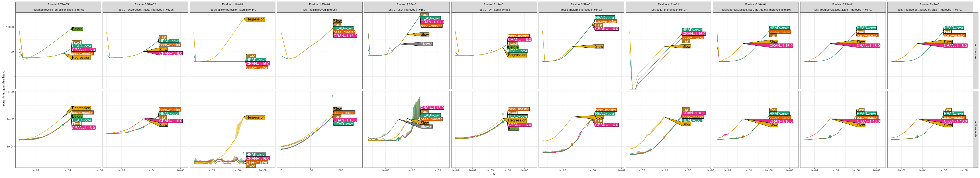The image size is (980, 178).
Task: Click the 'unit: seconds' row strip label
Action: [x=975, y=129]
